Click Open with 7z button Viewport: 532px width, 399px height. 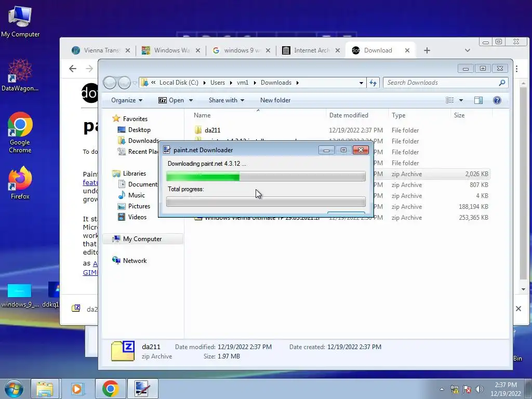tap(171, 100)
